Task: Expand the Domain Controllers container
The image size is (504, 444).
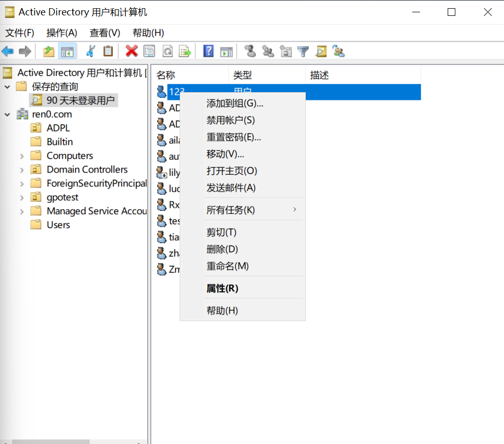Action: click(22, 170)
